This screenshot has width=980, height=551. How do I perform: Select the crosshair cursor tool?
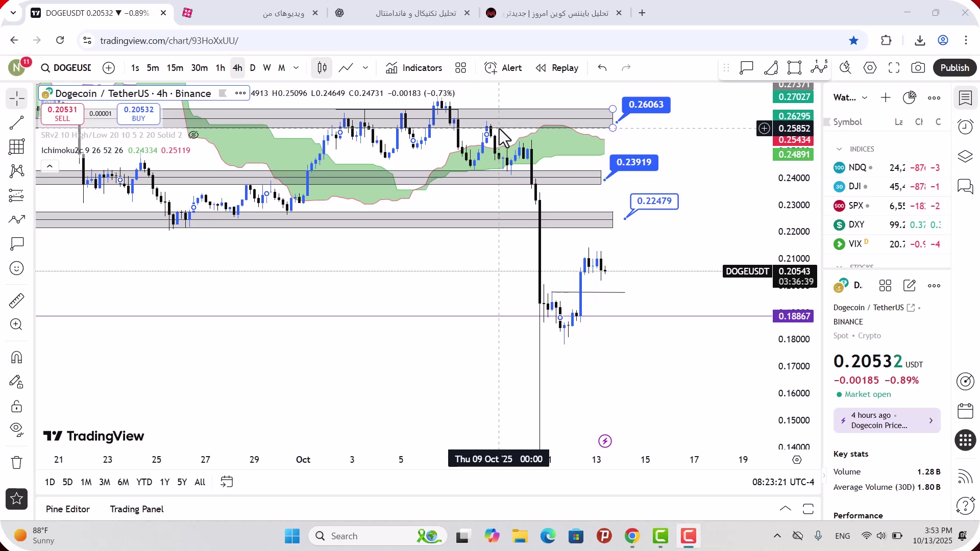[16, 98]
